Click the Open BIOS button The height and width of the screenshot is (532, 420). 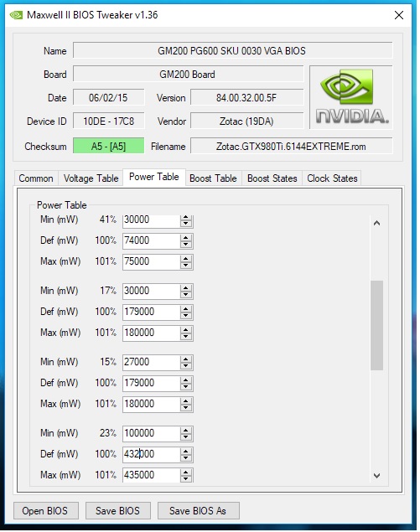tap(46, 510)
